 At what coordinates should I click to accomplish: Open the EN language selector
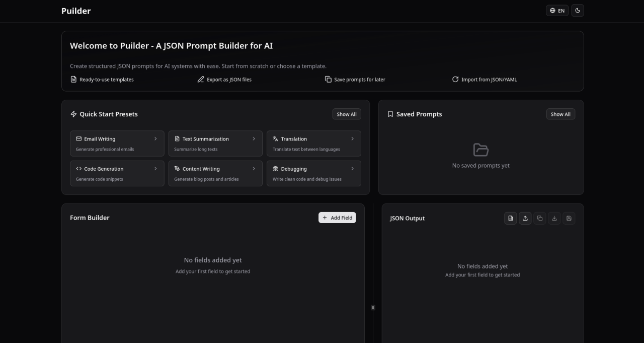click(x=557, y=11)
